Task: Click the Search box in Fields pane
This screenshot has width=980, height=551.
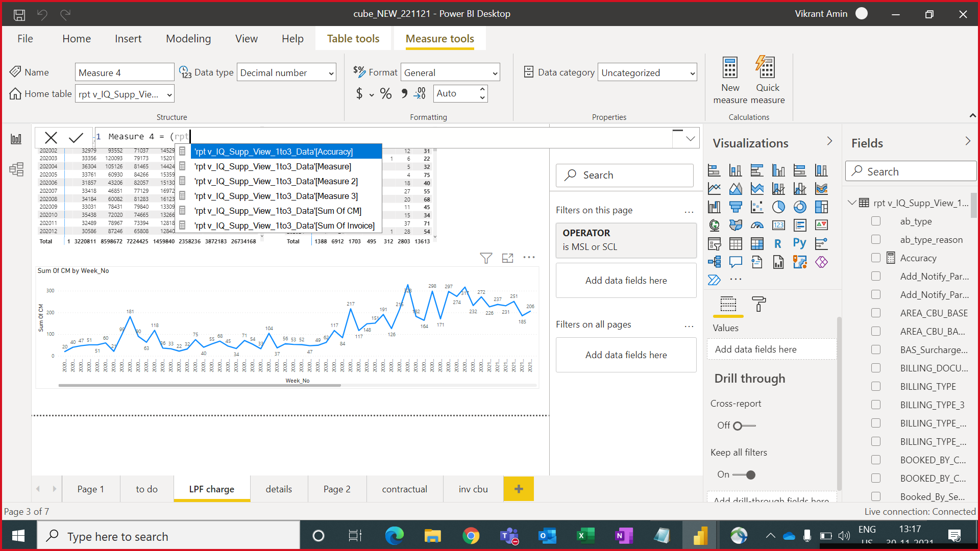Action: (911, 171)
